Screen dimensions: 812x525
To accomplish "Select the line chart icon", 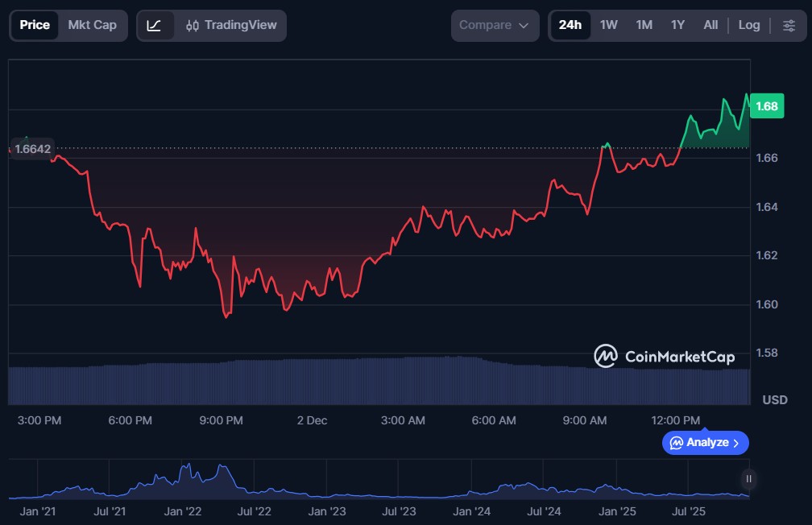I will pos(155,26).
